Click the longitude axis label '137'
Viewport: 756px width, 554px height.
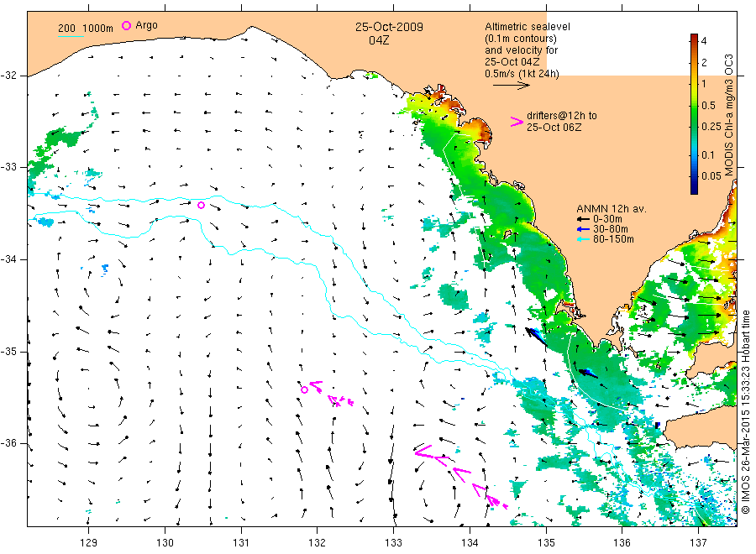(x=698, y=543)
